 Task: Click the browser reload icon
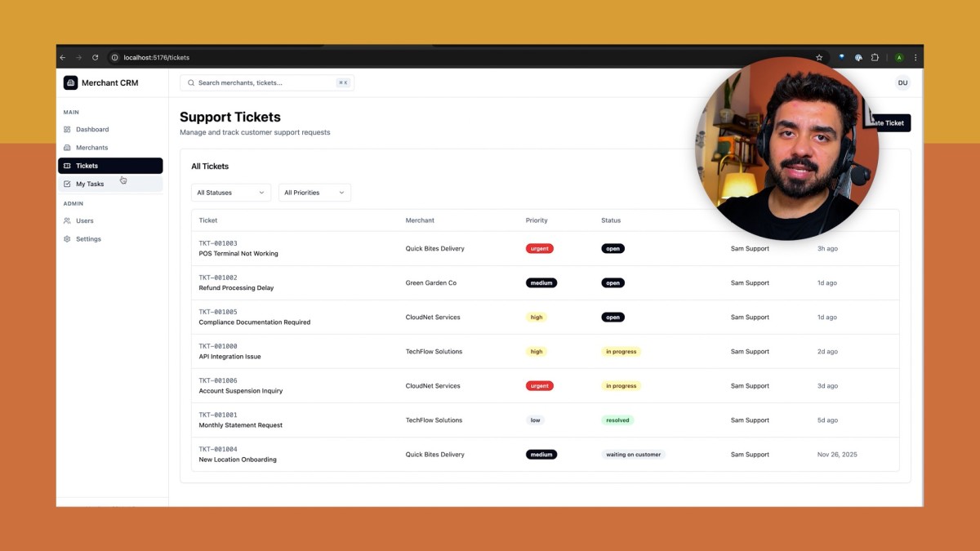point(95,57)
